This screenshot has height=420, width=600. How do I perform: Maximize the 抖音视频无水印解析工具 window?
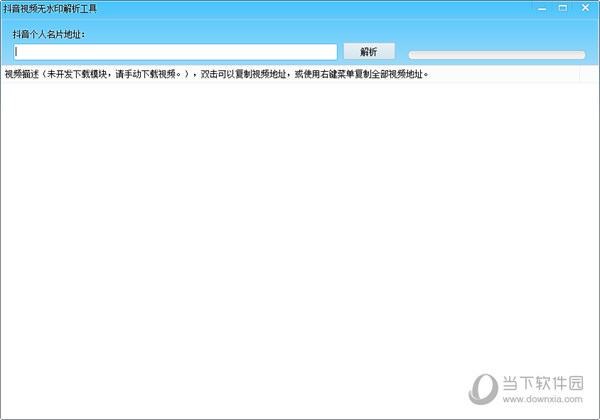point(562,8)
